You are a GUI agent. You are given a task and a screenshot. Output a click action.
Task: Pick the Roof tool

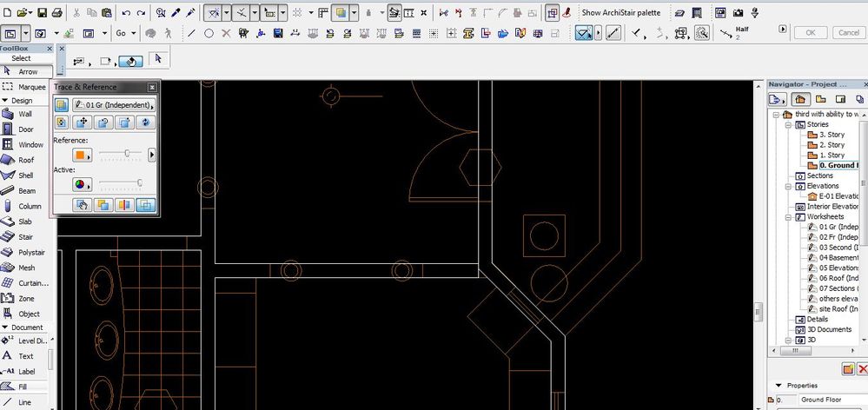[x=25, y=160]
